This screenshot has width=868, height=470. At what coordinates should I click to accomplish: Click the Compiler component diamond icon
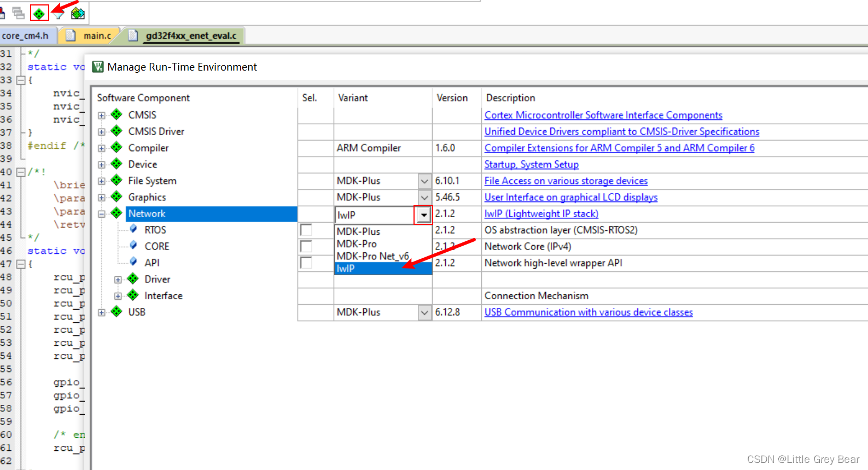[116, 147]
